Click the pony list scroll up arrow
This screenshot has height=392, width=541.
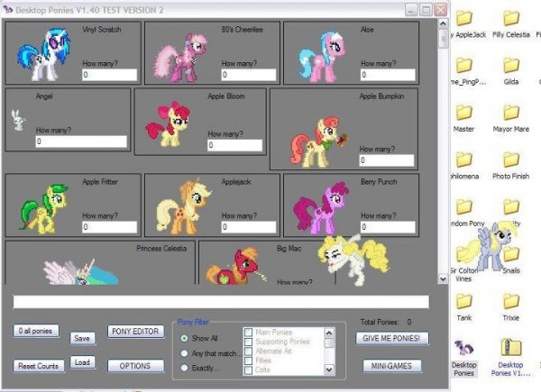[x=443, y=23]
